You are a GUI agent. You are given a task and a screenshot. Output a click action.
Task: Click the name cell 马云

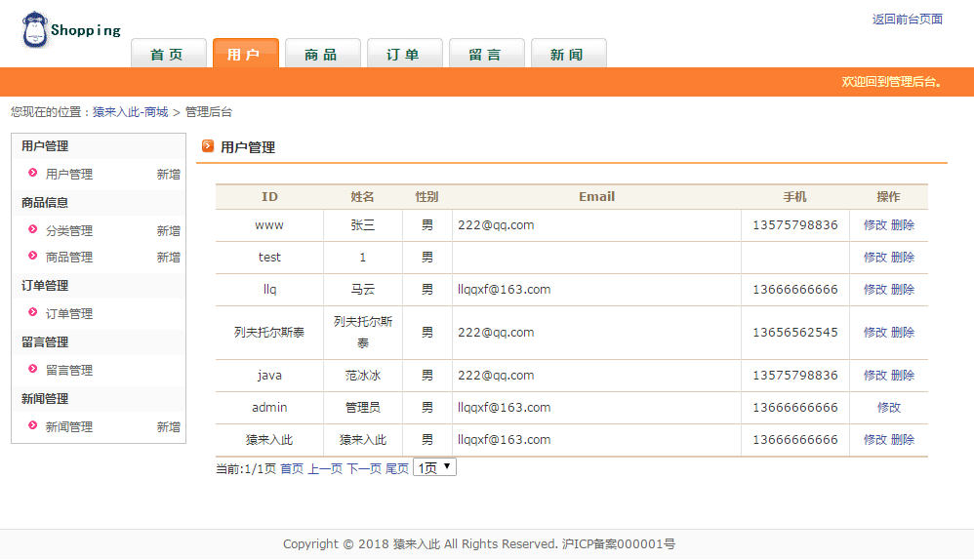(363, 290)
